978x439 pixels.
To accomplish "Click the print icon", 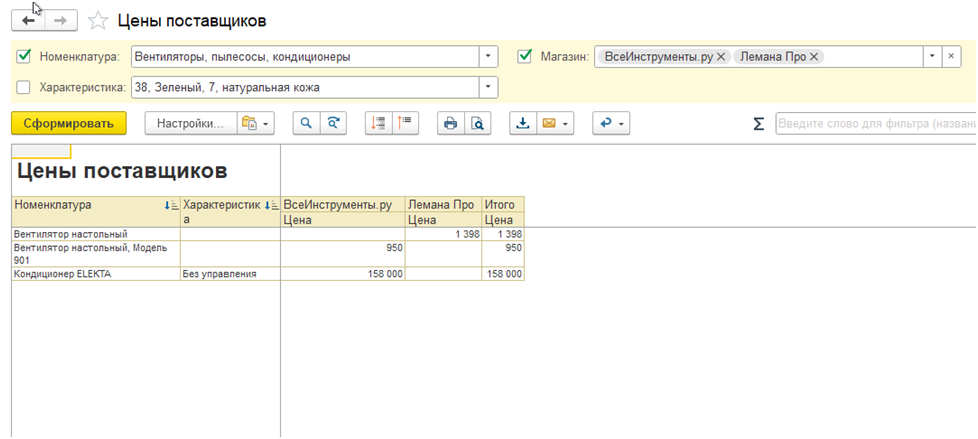I will 450,123.
